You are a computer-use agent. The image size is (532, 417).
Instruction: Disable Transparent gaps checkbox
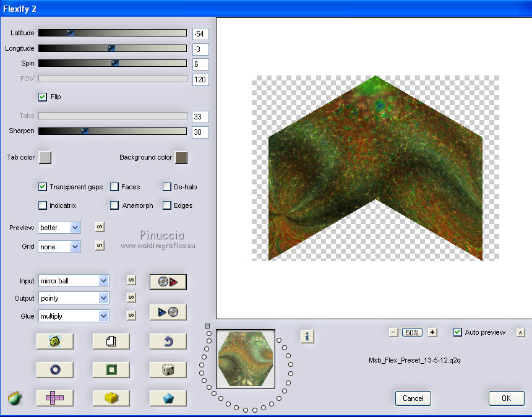pos(43,187)
